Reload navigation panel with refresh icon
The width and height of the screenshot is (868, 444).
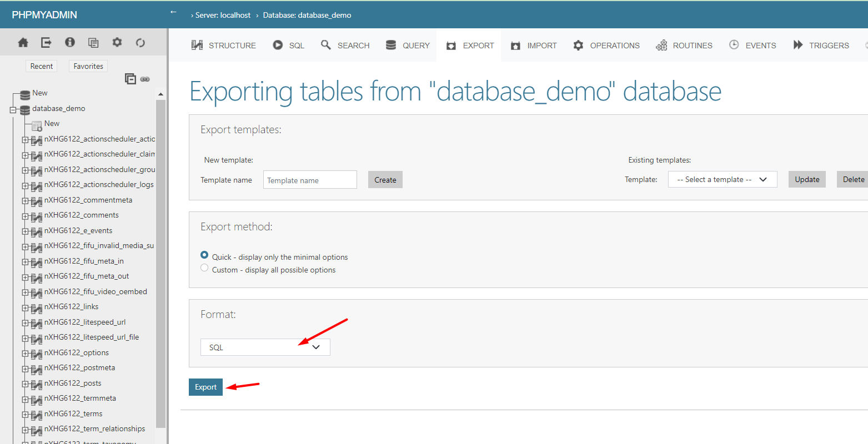tap(141, 43)
